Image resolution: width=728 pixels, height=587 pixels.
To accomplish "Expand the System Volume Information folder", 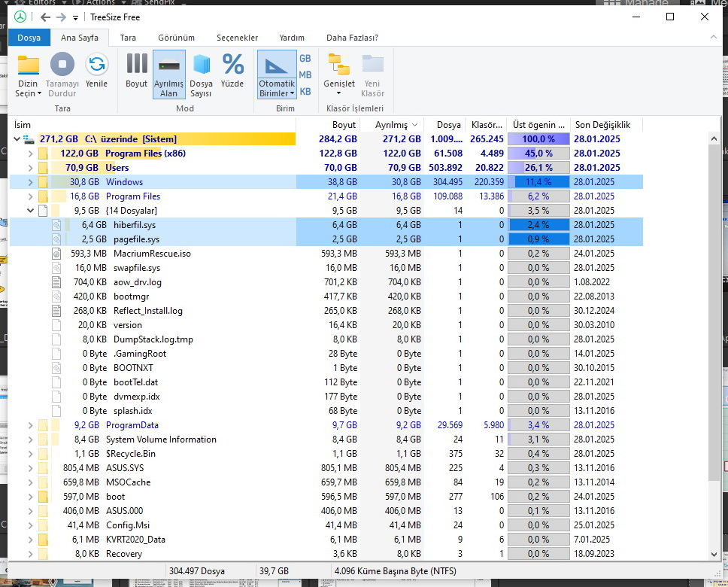I will pos(30,439).
